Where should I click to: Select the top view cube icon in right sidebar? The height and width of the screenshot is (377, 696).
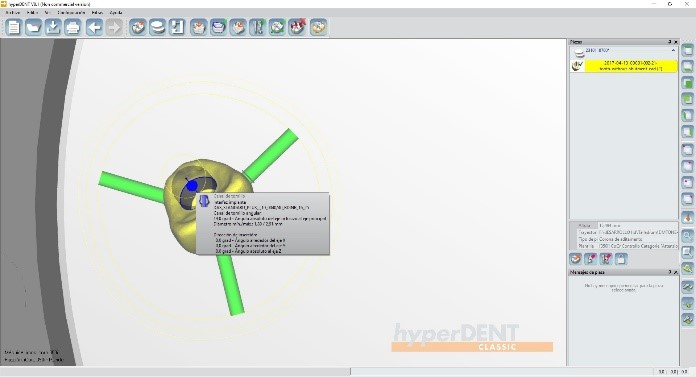coord(688,50)
